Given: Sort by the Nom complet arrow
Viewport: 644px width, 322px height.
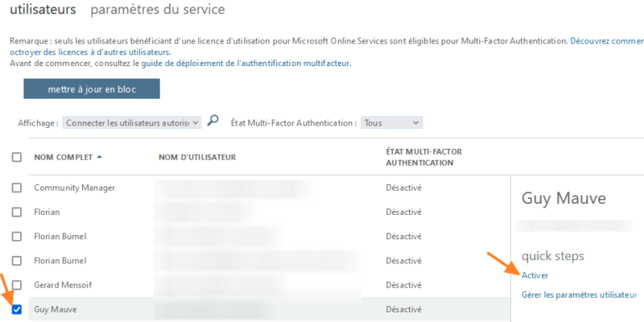Looking at the screenshot, I should [99, 157].
